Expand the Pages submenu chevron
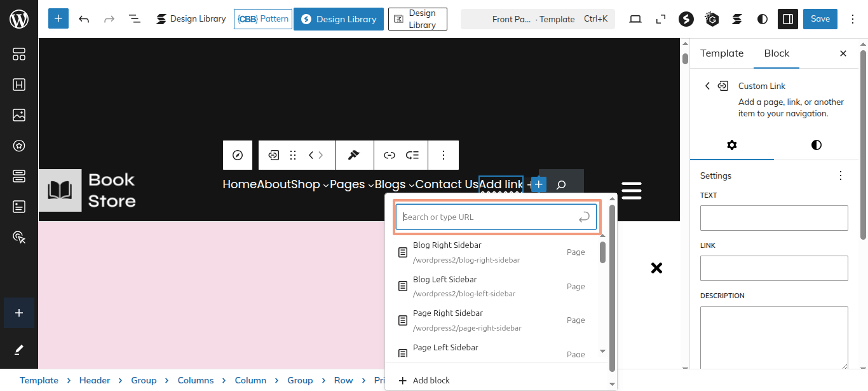Viewport: 868px width, 391px height. coord(370,186)
